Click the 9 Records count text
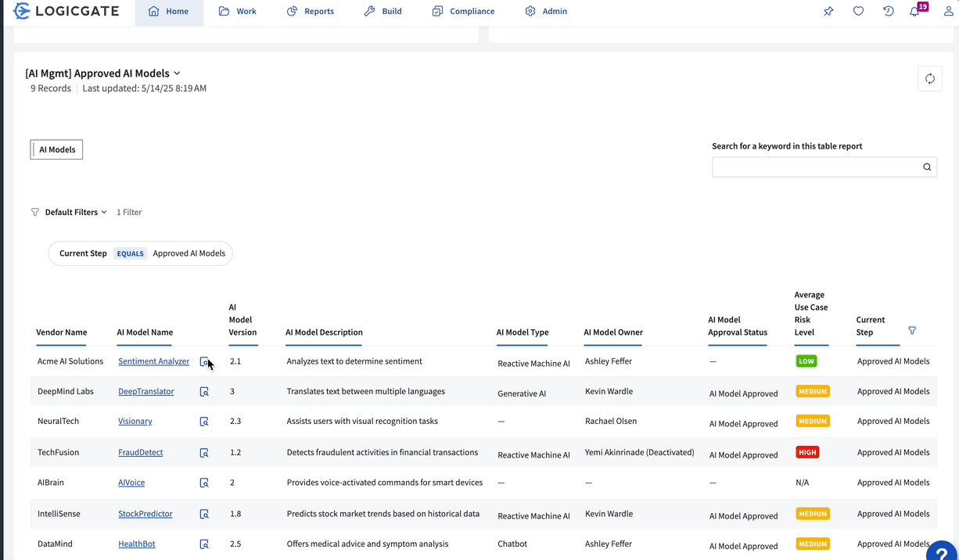This screenshot has height=560, width=959. click(51, 88)
